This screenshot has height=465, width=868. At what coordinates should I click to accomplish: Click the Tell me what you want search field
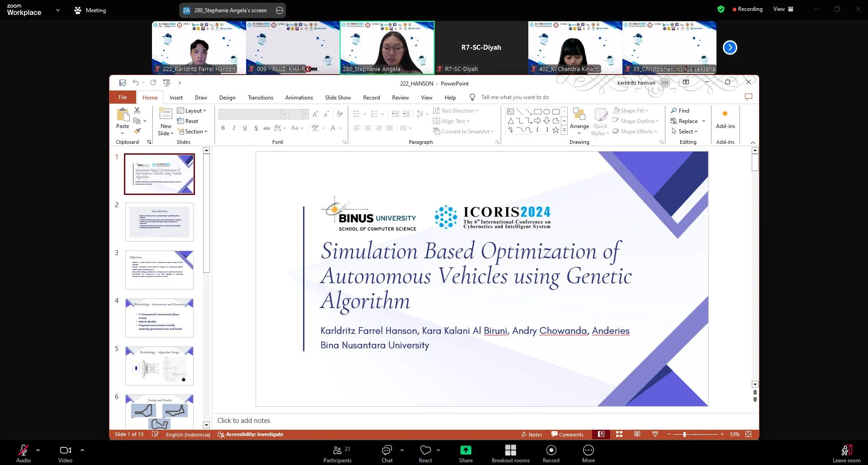point(515,97)
